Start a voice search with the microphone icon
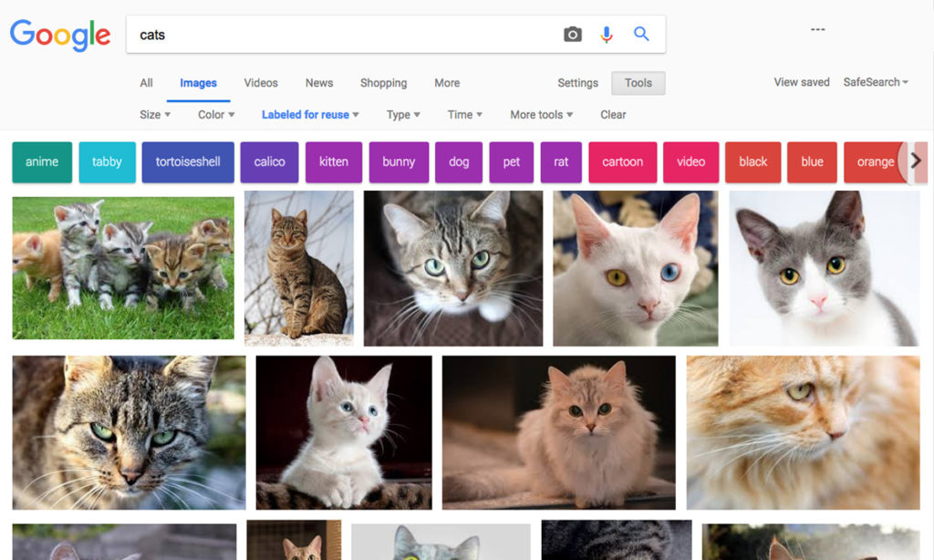The height and width of the screenshot is (560, 934). click(606, 33)
